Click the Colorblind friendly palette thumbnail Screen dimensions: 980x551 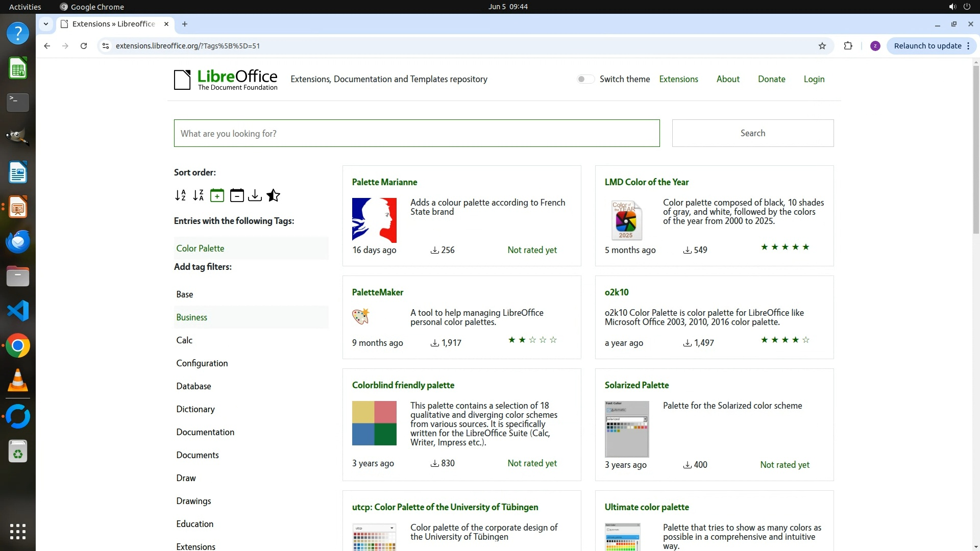374,423
